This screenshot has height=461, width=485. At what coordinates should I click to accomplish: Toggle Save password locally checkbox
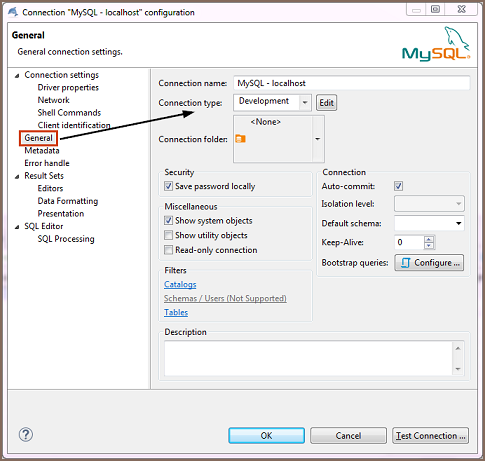coord(168,186)
